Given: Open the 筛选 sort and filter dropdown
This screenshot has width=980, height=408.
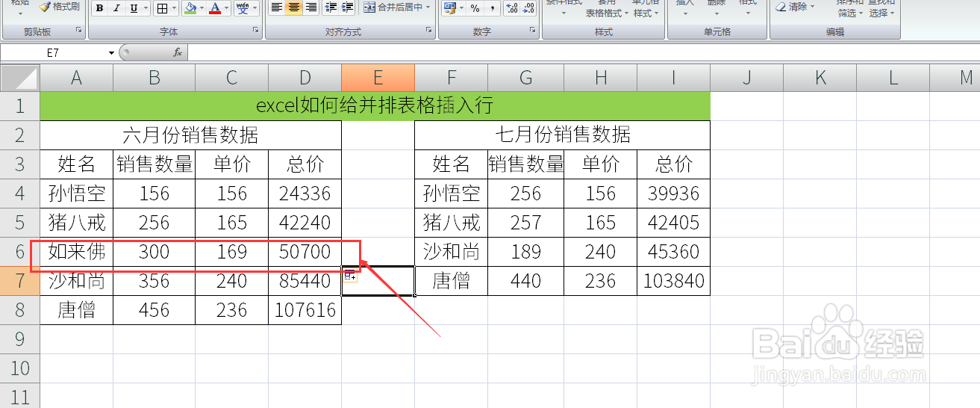Looking at the screenshot, I should [x=850, y=12].
